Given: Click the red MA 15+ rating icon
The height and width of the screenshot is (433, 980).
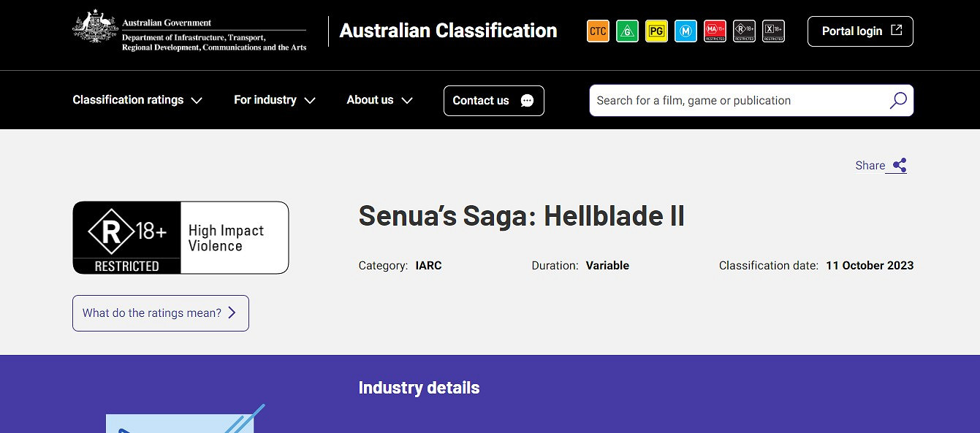Looking at the screenshot, I should [x=715, y=31].
